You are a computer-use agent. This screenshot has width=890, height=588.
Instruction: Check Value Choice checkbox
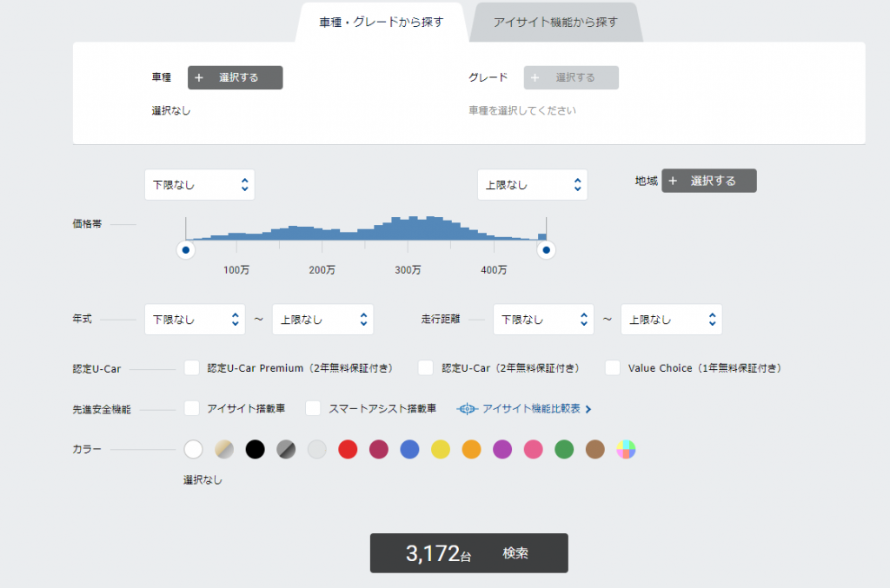click(x=613, y=368)
